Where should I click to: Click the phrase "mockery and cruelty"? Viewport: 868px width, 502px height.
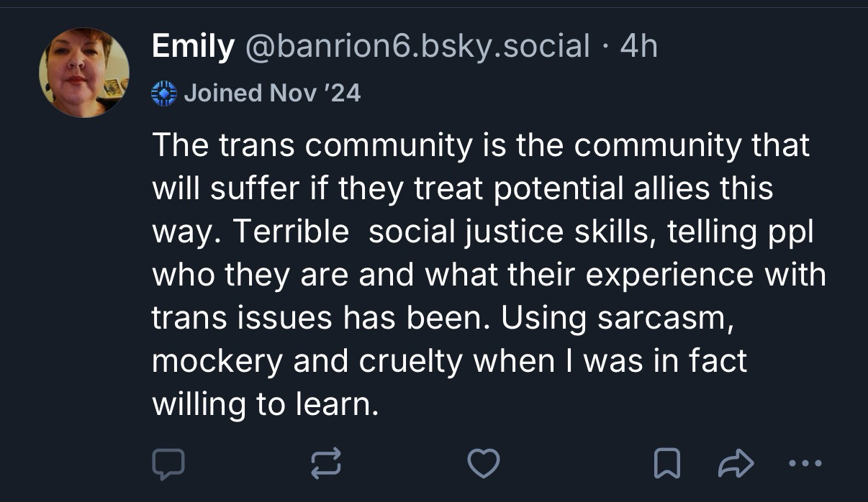pyautogui.click(x=306, y=362)
